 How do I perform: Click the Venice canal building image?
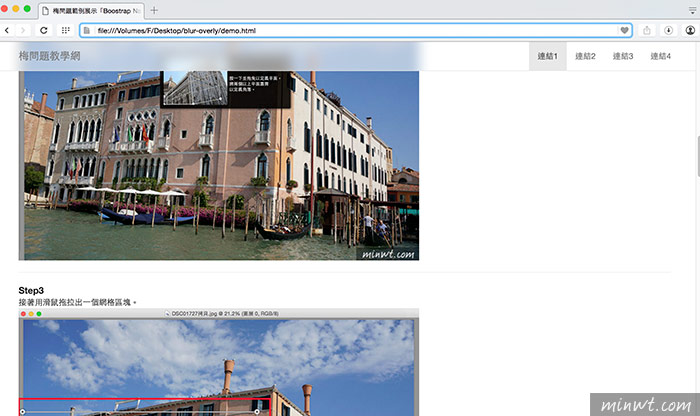[x=219, y=165]
